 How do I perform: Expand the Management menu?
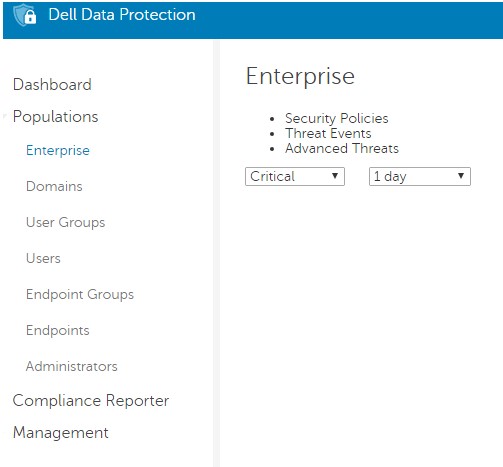[x=61, y=433]
